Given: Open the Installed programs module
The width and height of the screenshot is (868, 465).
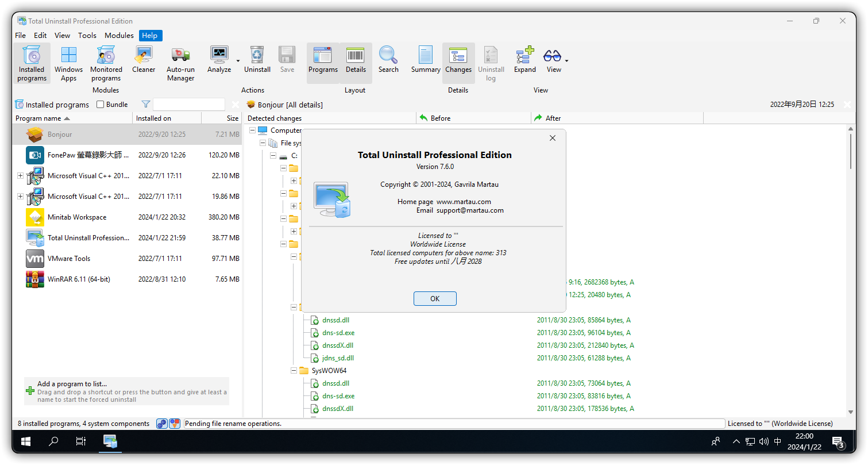Looking at the screenshot, I should click(x=32, y=63).
